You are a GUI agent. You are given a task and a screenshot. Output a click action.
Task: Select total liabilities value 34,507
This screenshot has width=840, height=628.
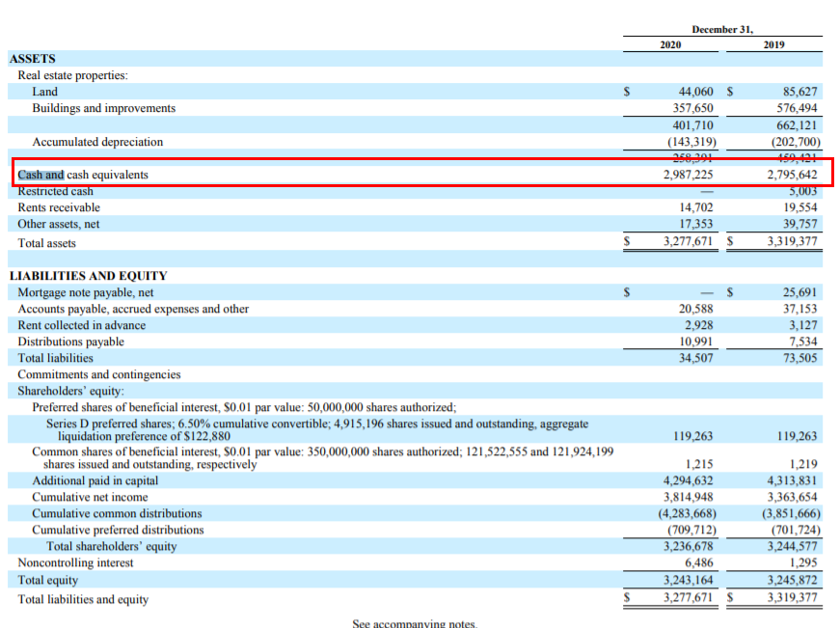pyautogui.click(x=696, y=358)
